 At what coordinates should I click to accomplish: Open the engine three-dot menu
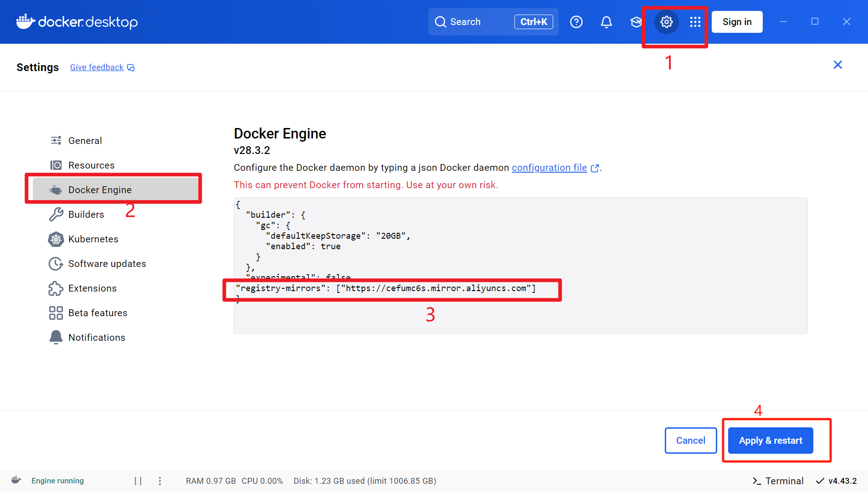pos(160,481)
